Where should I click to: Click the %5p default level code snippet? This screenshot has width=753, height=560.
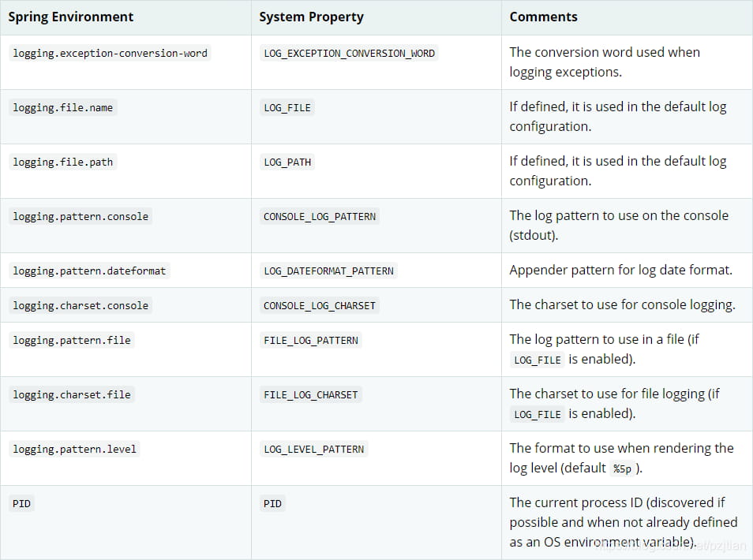(x=621, y=469)
